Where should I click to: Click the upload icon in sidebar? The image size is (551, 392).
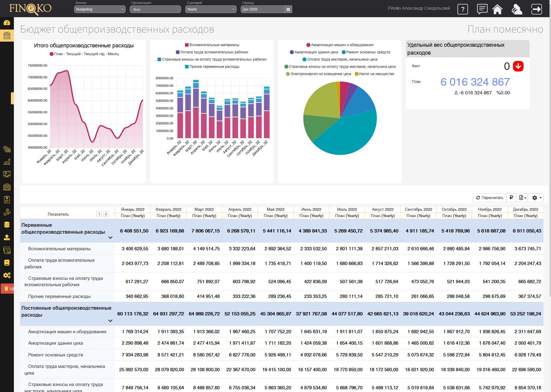tap(7, 237)
